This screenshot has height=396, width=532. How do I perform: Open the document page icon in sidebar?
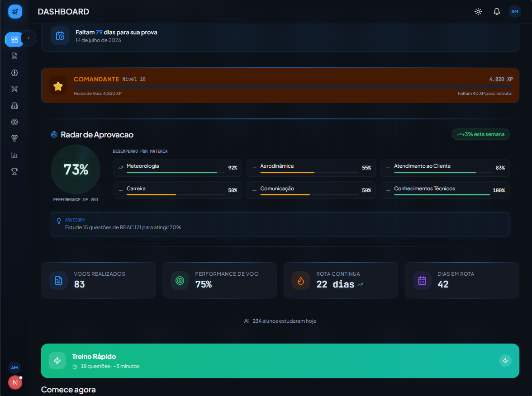pos(14,56)
